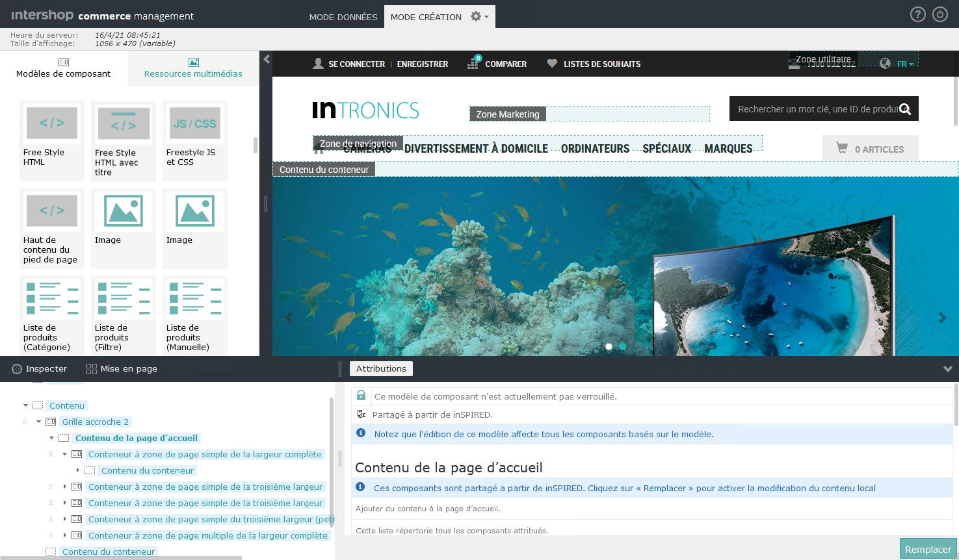Open help via the question mark icon
Viewport: 959px width, 560px height.
pyautogui.click(x=918, y=14)
